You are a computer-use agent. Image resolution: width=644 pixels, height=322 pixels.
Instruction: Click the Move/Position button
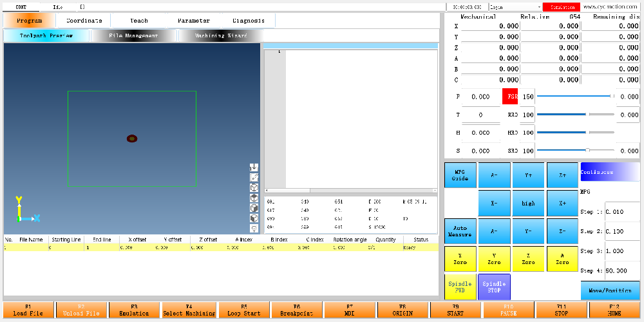pos(610,290)
